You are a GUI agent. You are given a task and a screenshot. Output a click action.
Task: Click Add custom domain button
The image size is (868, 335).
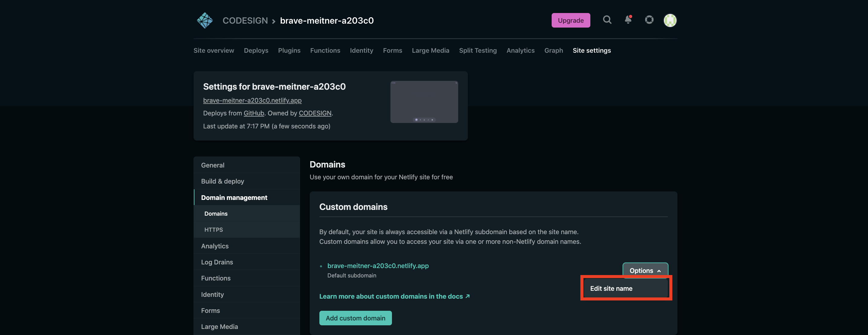coord(355,318)
